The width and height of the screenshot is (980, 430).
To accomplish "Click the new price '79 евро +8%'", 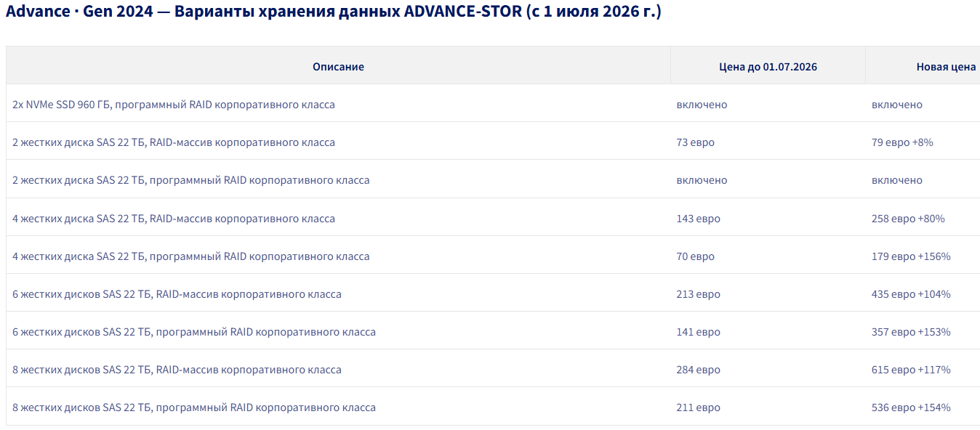I will (902, 142).
